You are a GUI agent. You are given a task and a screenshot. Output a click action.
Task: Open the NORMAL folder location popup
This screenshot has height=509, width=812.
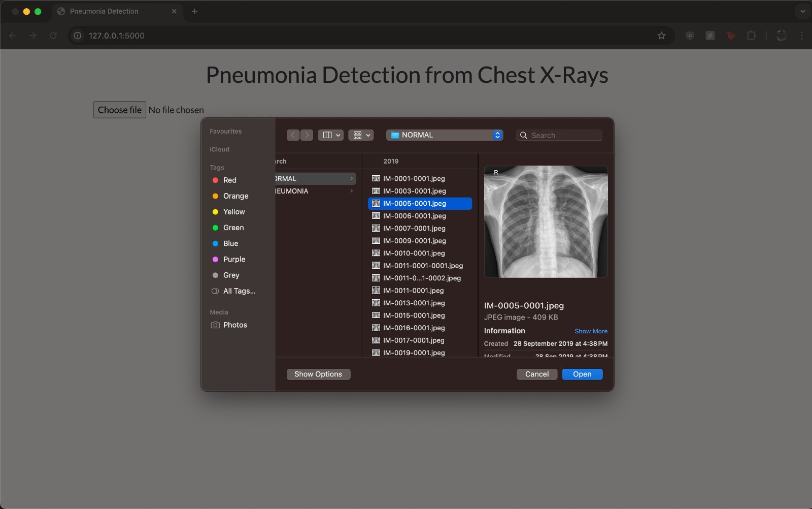point(445,135)
